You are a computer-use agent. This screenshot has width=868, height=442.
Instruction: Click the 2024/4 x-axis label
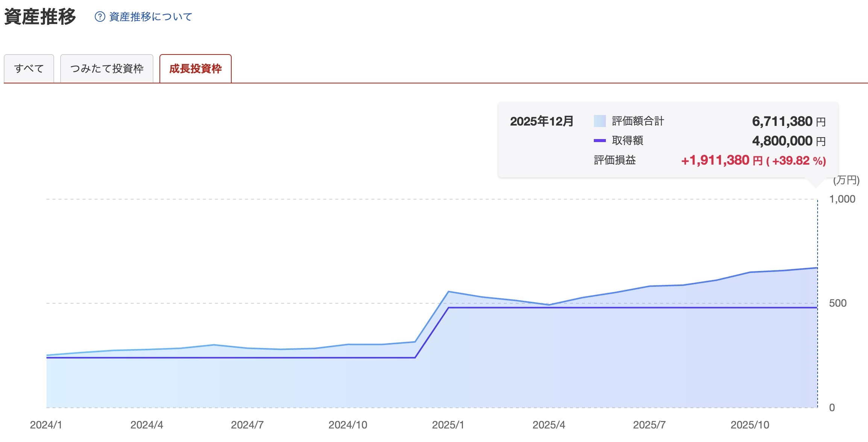click(147, 425)
